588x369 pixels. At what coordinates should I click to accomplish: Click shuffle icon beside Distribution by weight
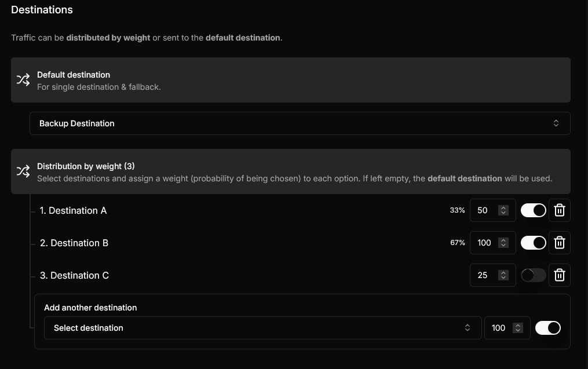pyautogui.click(x=23, y=171)
